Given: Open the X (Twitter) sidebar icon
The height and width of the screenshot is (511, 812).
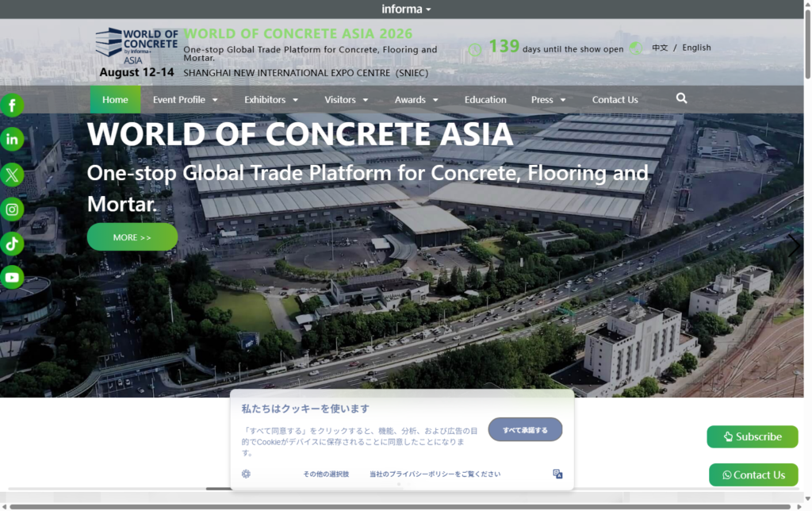Looking at the screenshot, I should [x=12, y=175].
